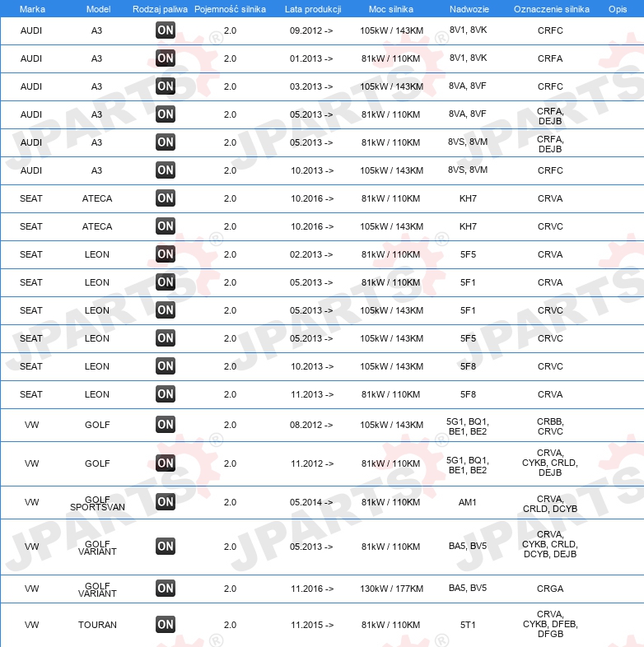Screen dimensions: 644x647
Task: Click the Rodzaj paliwa column header
Action: pyautogui.click(x=160, y=9)
